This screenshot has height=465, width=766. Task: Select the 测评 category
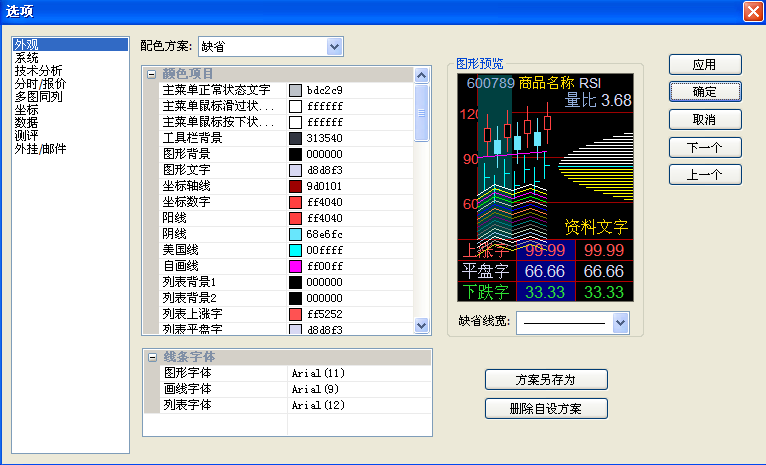pos(26,136)
